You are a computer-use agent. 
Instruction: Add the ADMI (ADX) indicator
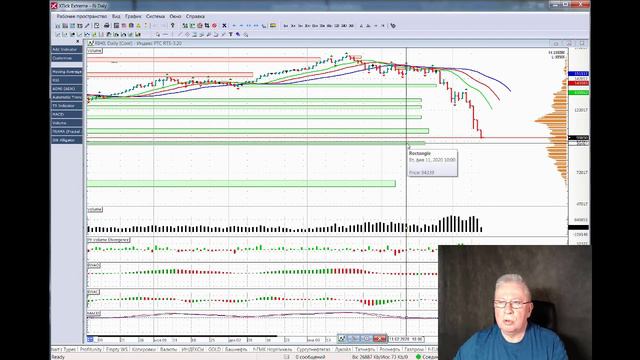[67, 89]
